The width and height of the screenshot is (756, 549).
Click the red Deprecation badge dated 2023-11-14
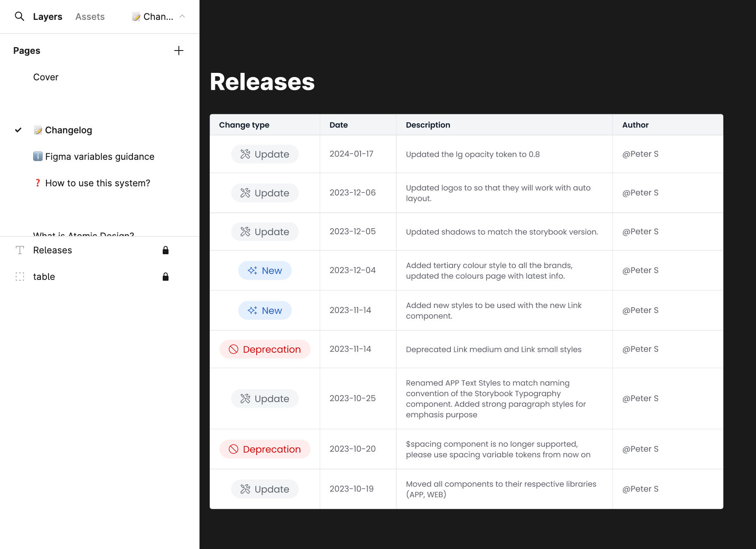click(x=265, y=349)
